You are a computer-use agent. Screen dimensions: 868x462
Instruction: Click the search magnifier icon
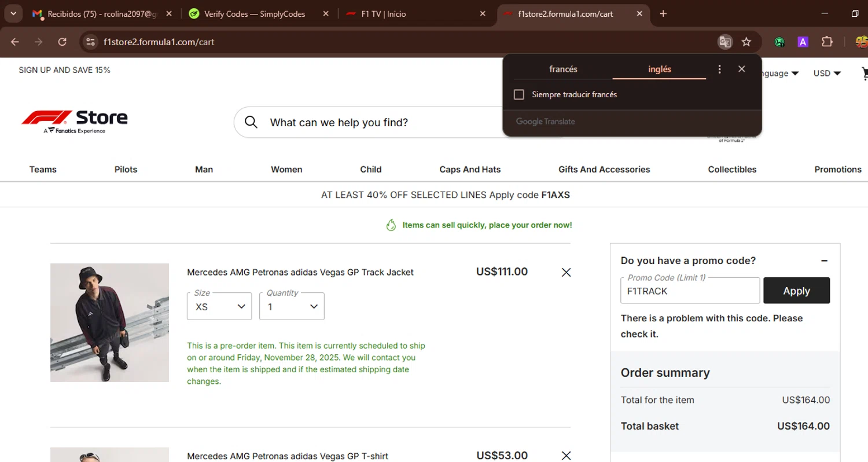[251, 122]
